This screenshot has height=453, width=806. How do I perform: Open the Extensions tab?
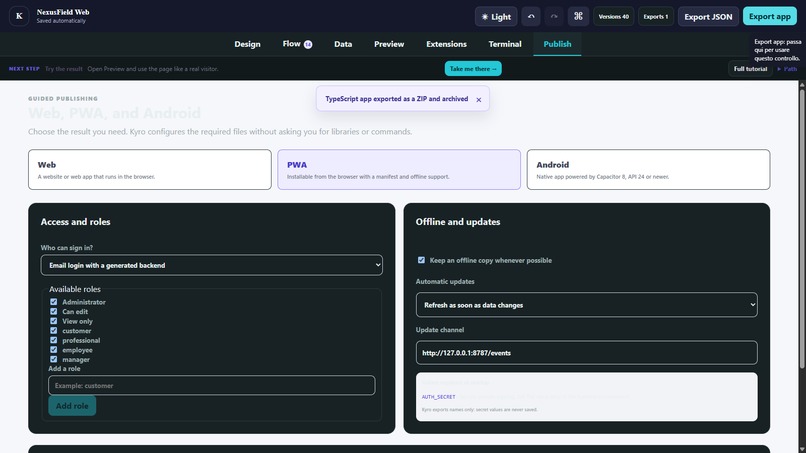(x=446, y=44)
